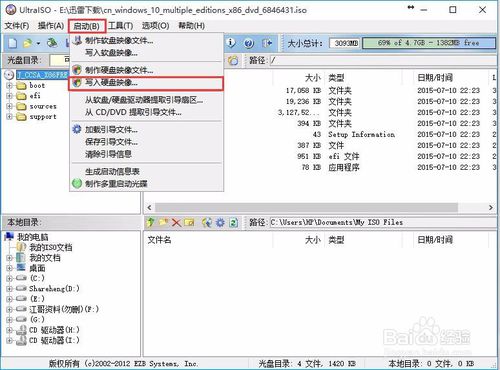
Task: Click the gear icon beside 加载引导文件
Action: [x=77, y=129]
